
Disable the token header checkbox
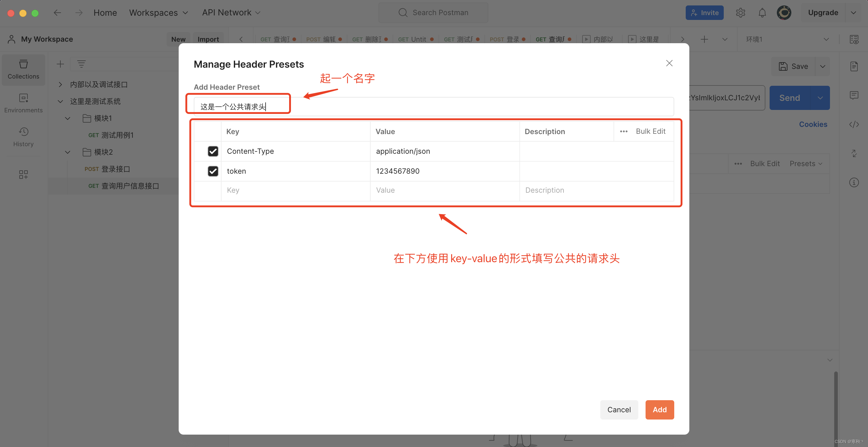pyautogui.click(x=212, y=171)
